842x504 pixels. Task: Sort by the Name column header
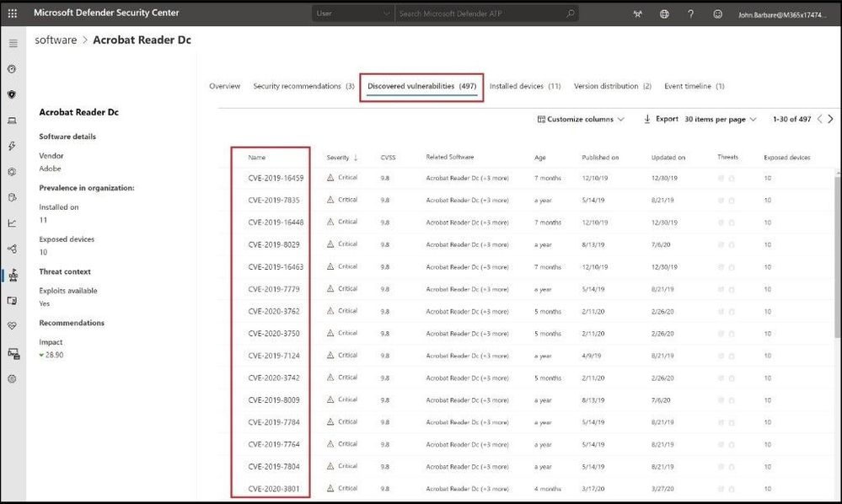[x=257, y=158]
